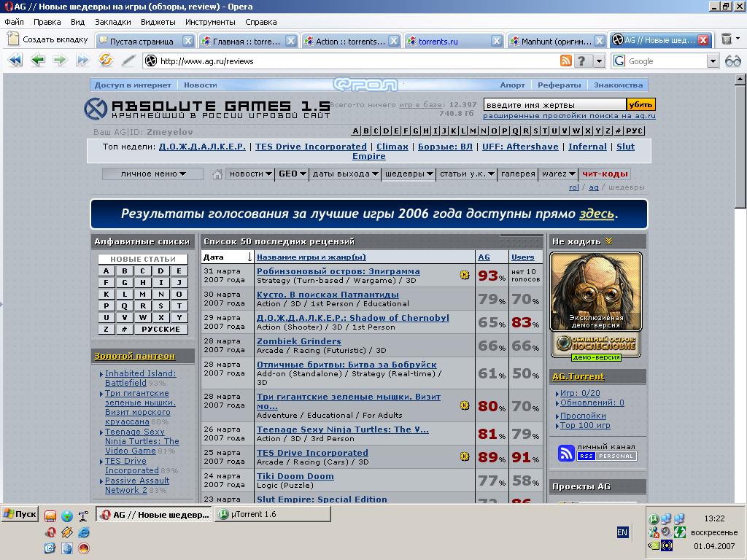The width and height of the screenshot is (747, 560).
Task: Click the page vertical scrollbar thumb
Action: point(740,147)
